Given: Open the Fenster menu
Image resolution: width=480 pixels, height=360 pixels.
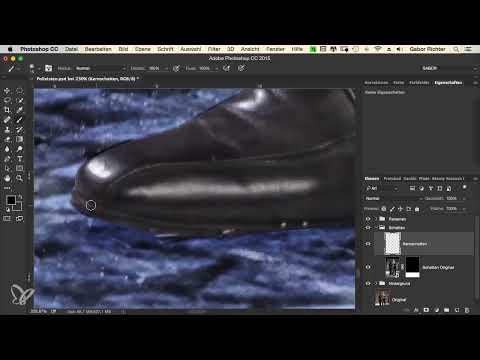Looking at the screenshot, I should (275, 49).
